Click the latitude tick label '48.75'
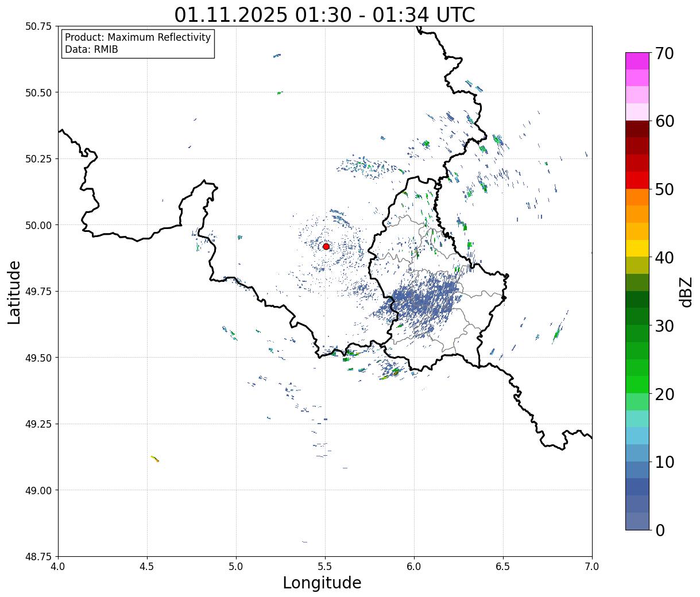This screenshot has height=597, width=700. tap(38, 556)
